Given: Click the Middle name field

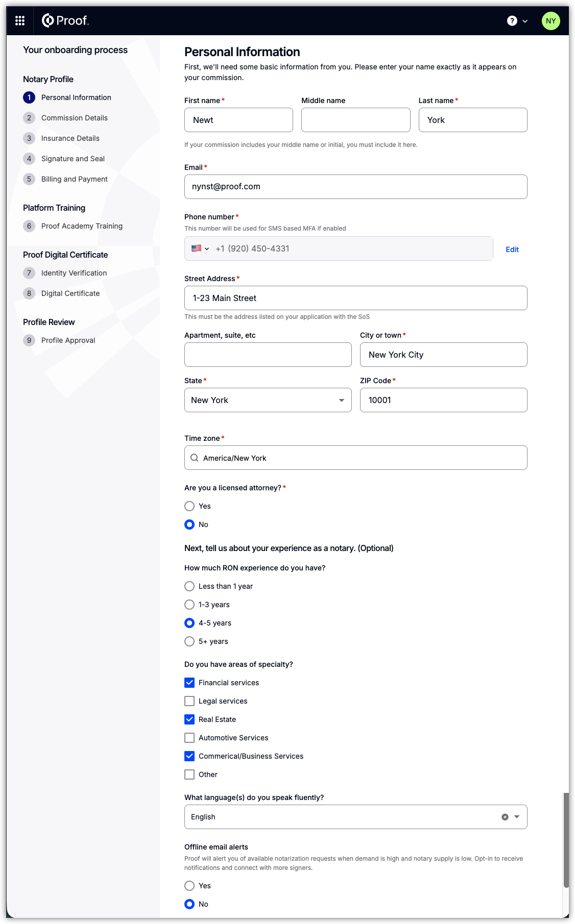Looking at the screenshot, I should tap(356, 120).
